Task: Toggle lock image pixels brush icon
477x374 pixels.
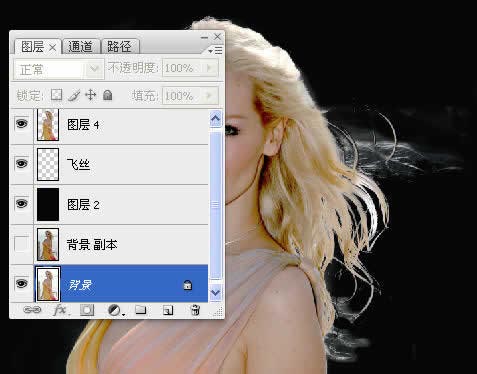Action: 74,95
